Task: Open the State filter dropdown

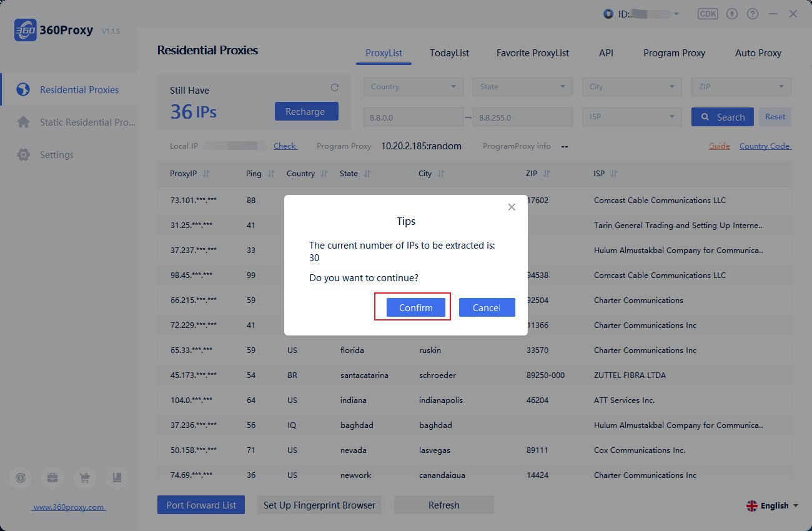Action: [523, 87]
